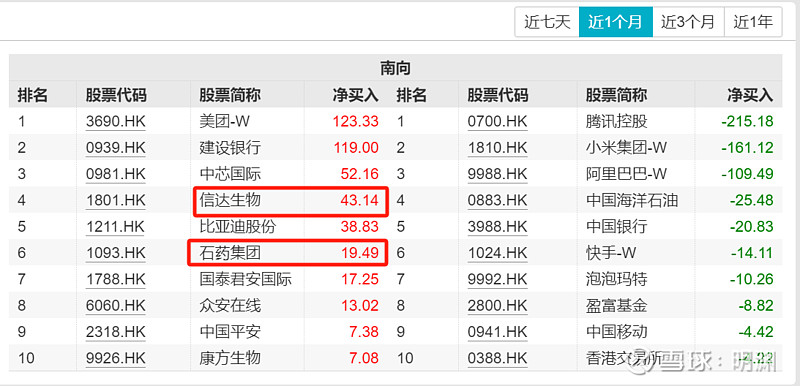The width and height of the screenshot is (800, 386).
Task: Open stock code link 0700.HK
Action: tap(497, 121)
